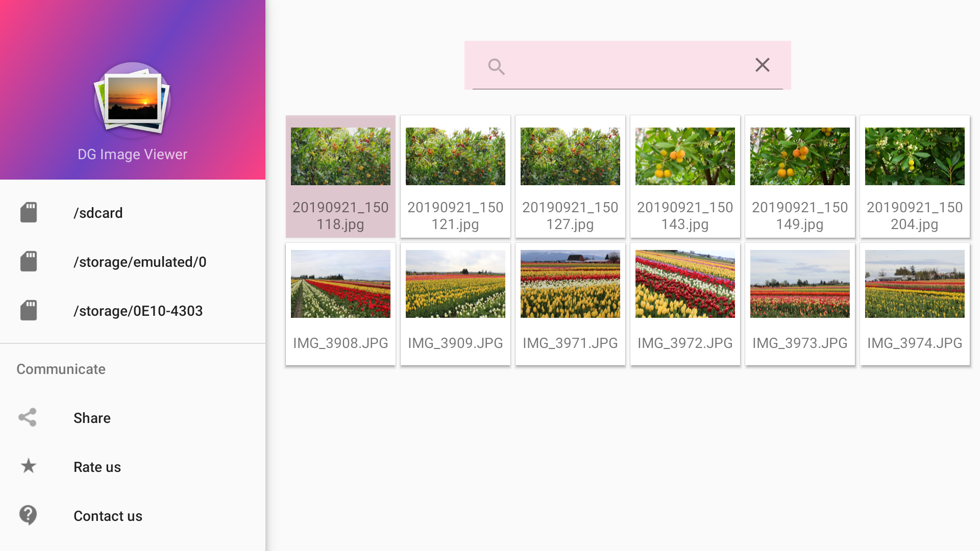The width and height of the screenshot is (980, 551).
Task: Open the /sdcard location
Action: (x=98, y=213)
